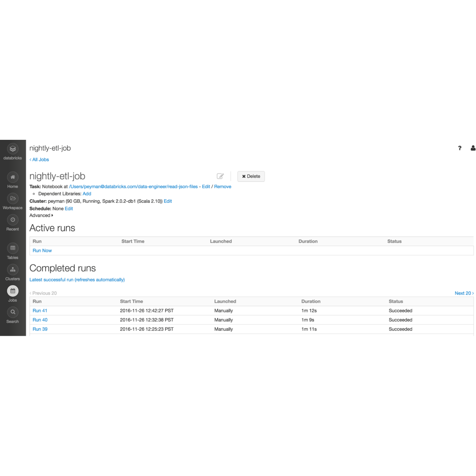476x476 pixels.
Task: Open the Workspace folder icon
Action: pos(13,199)
